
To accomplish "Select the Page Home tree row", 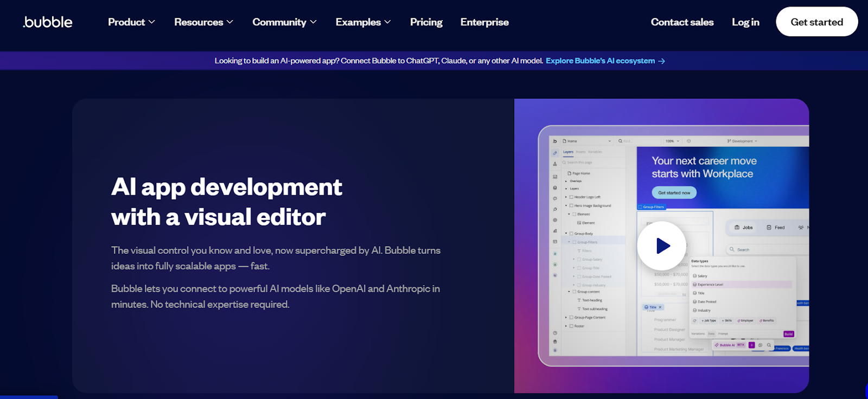I will pos(579,173).
